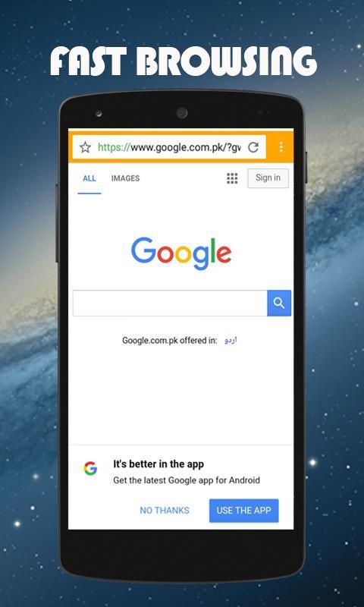The width and height of the screenshot is (364, 607).
Task: Click the green https:// portion of URL
Action: tap(114, 147)
